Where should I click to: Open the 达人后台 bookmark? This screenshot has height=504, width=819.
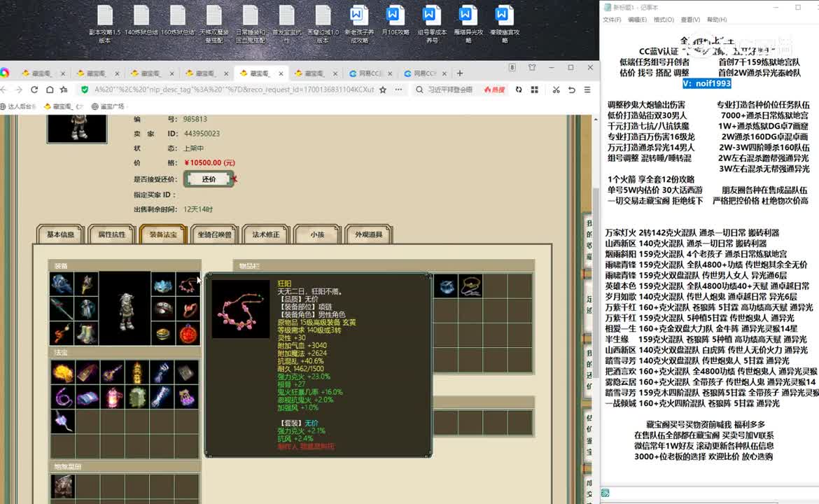point(19,106)
